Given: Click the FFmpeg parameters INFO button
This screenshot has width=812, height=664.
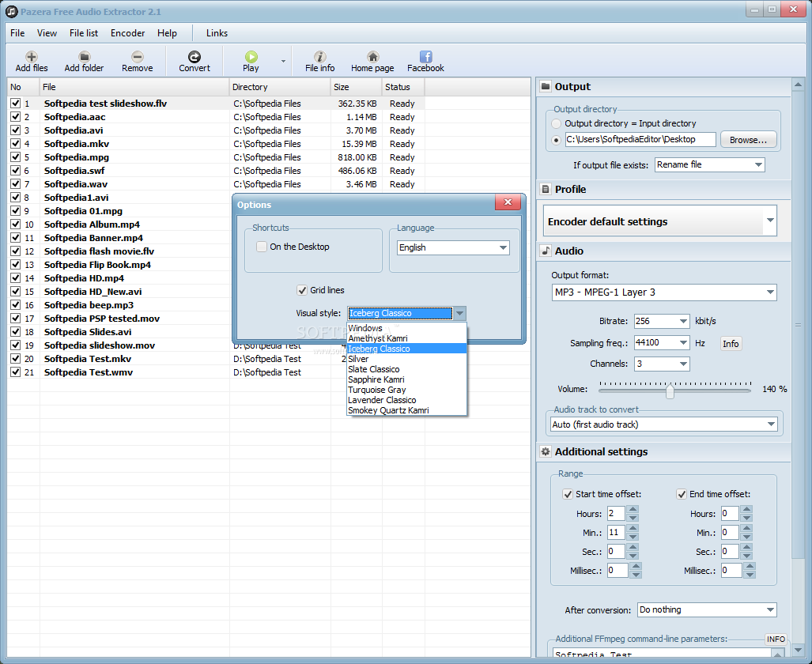Looking at the screenshot, I should pos(775,639).
